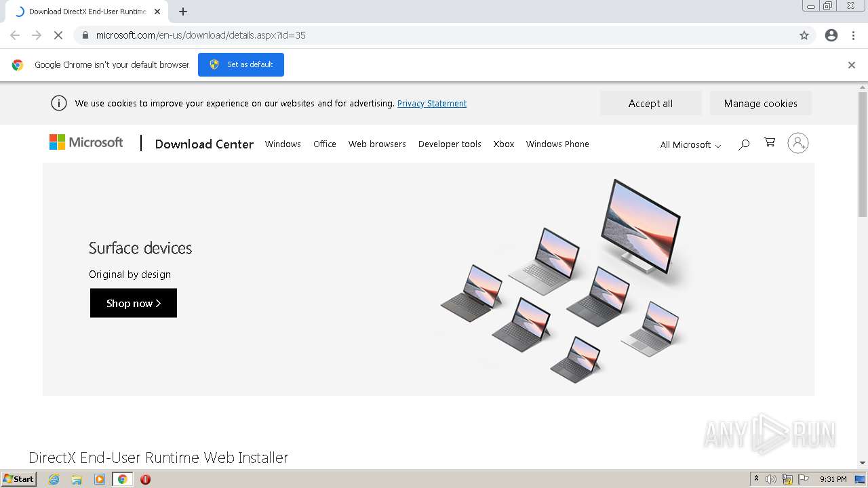The image size is (868, 488).
Task: Open the Chrome profile avatar
Action: pyautogui.click(x=831, y=35)
